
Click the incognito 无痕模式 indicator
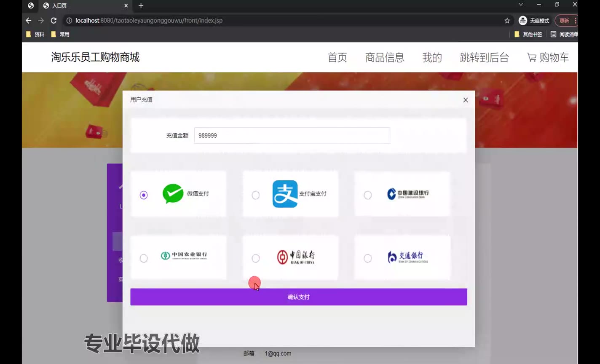[x=534, y=20]
